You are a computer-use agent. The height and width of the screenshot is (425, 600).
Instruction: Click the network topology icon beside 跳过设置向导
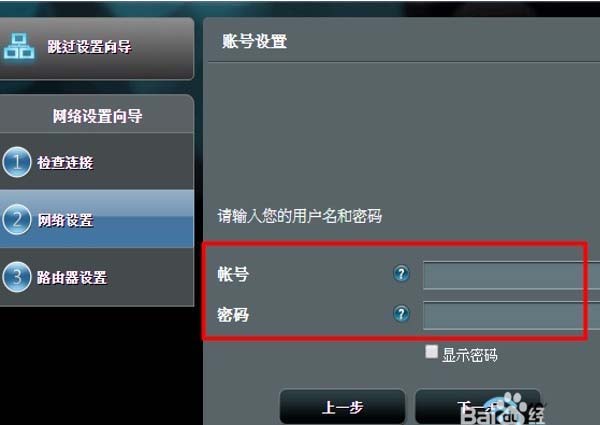[19, 46]
